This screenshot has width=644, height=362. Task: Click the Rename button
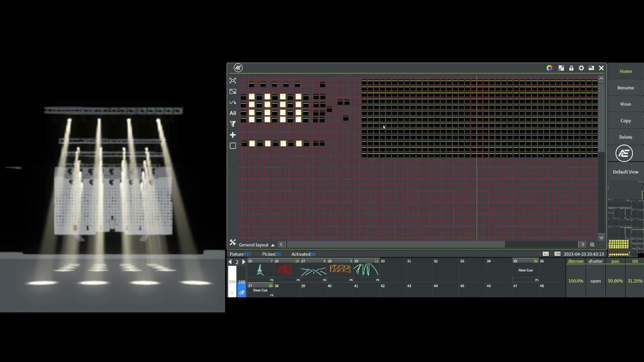(x=626, y=88)
